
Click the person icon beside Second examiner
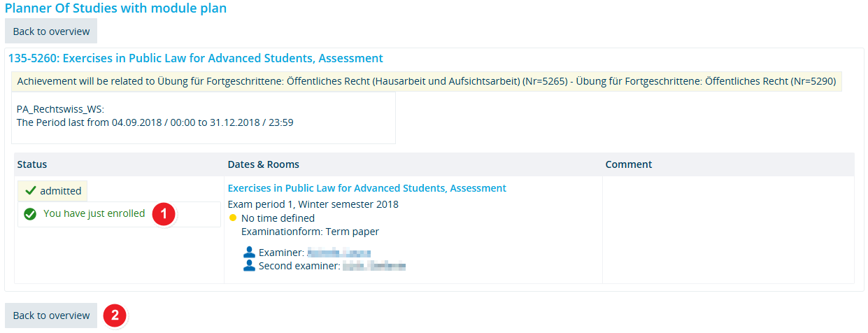[x=250, y=266]
